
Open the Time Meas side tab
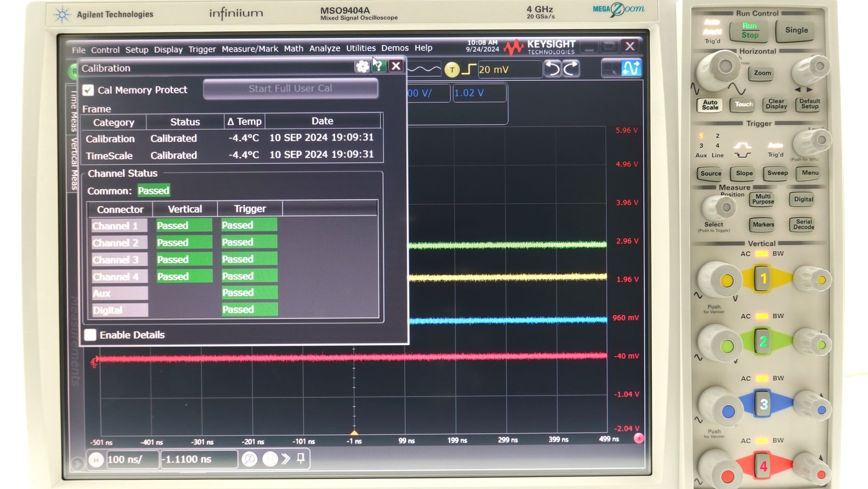[74, 111]
